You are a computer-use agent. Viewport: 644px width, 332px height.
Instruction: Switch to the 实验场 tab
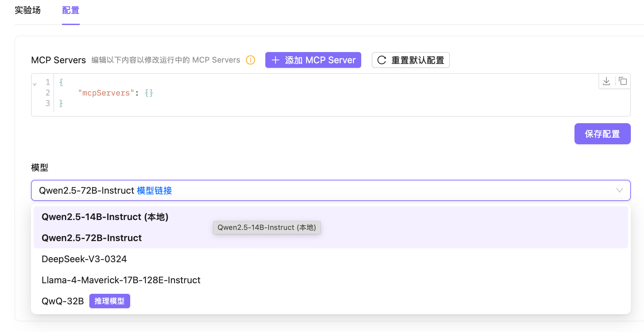click(28, 10)
